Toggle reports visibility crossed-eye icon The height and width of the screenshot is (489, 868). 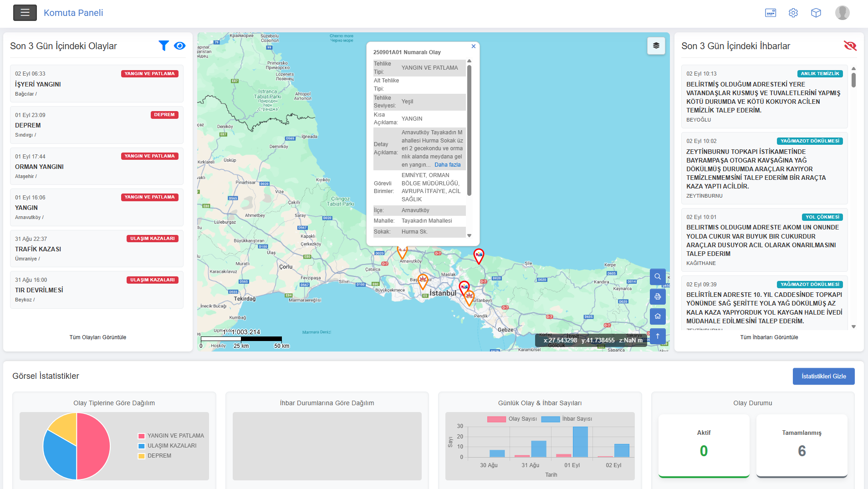point(850,46)
